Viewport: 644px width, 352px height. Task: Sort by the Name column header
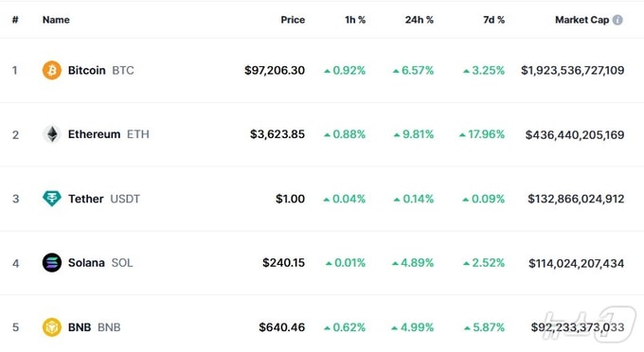point(56,20)
